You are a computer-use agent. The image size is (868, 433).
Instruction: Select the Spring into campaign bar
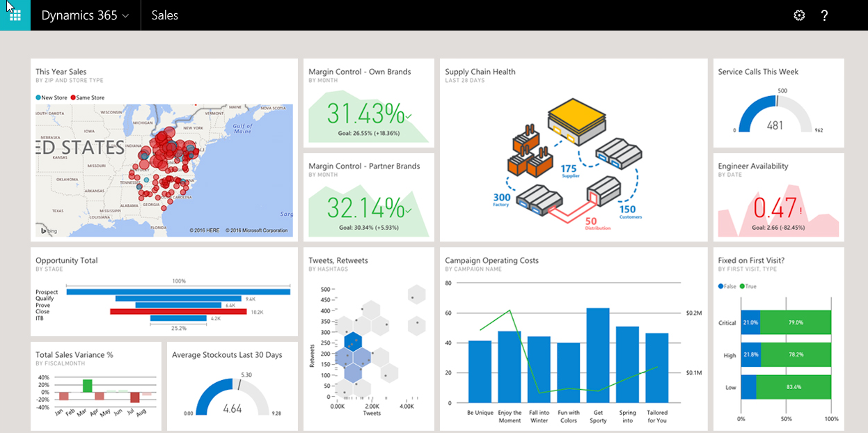click(x=628, y=364)
